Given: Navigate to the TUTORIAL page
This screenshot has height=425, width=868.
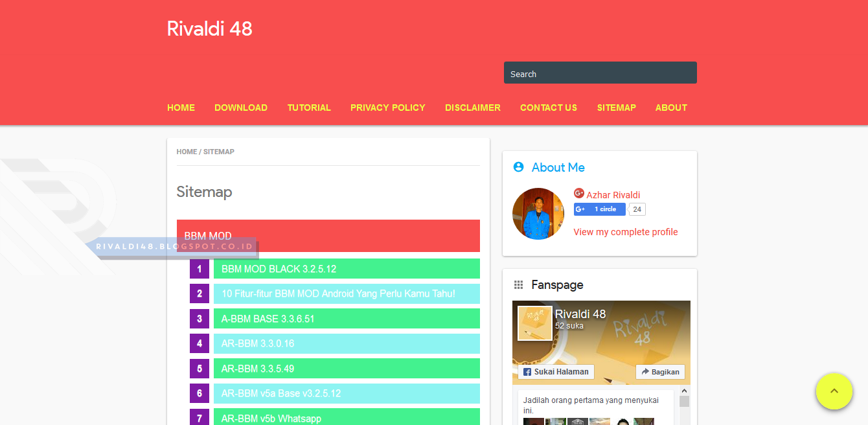Looking at the screenshot, I should [x=309, y=108].
